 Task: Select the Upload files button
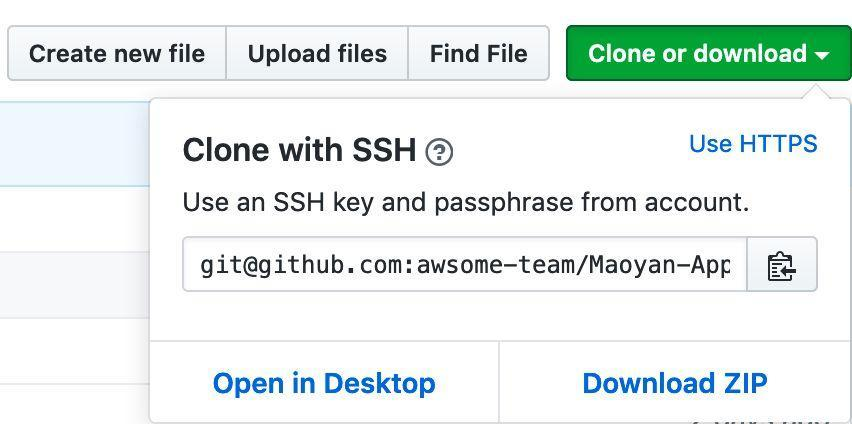[317, 53]
